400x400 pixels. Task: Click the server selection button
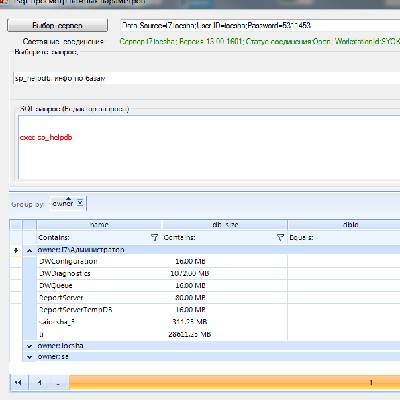[x=57, y=25]
